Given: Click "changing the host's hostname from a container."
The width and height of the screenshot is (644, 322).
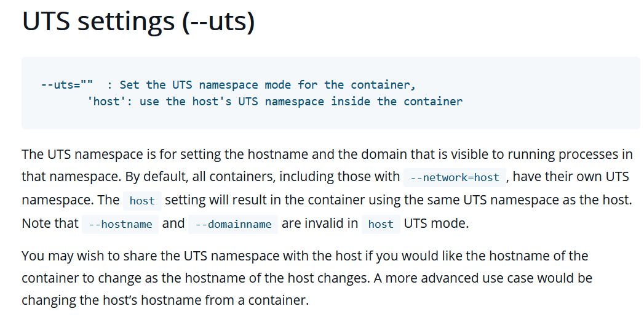Looking at the screenshot, I should [x=165, y=300].
